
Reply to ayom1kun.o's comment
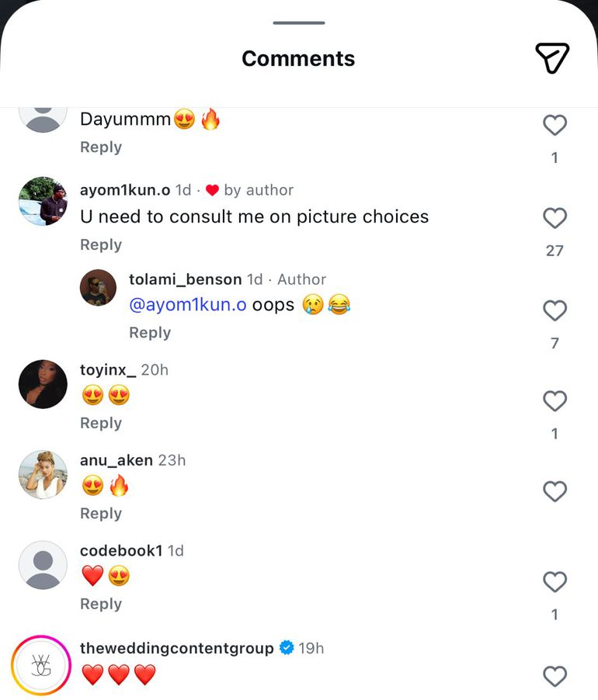(x=101, y=244)
